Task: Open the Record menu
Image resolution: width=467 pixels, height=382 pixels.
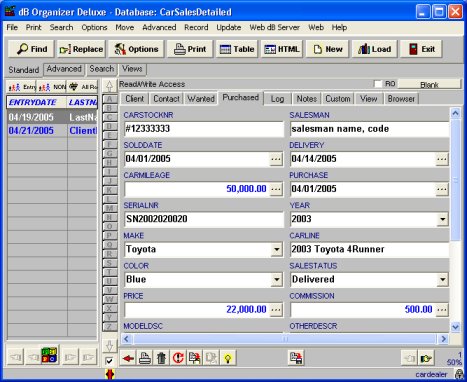Action: tap(196, 27)
